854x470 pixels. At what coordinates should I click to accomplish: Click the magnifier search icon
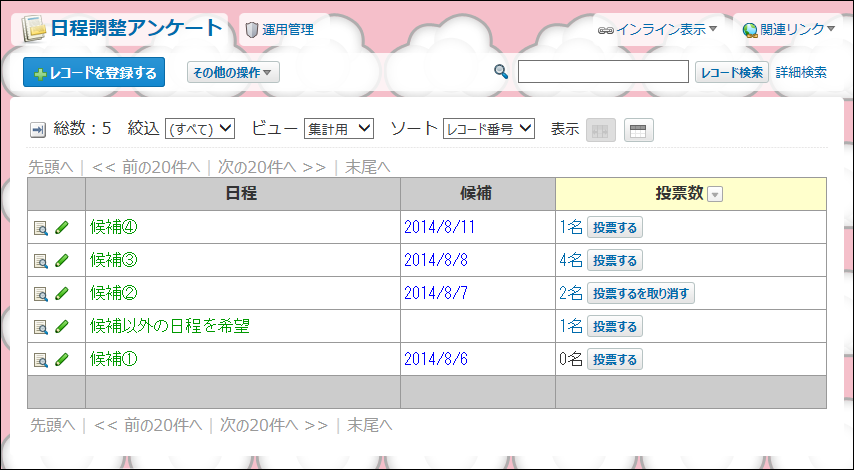coord(501,71)
